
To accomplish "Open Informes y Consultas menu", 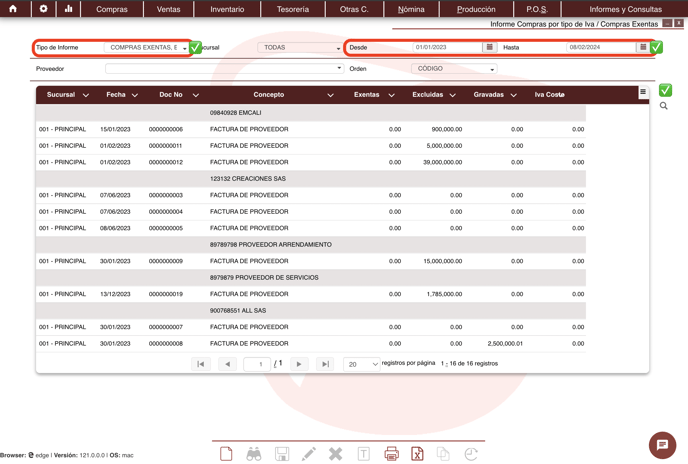I will [625, 9].
